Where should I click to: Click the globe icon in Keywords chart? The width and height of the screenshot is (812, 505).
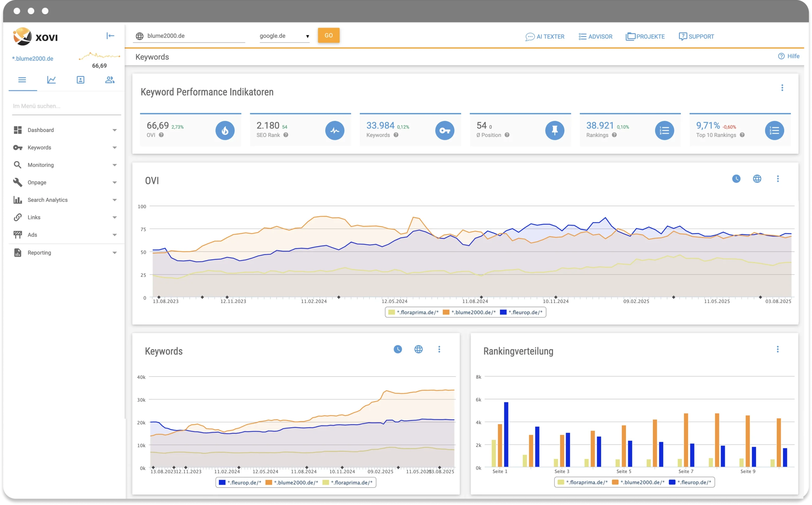pos(418,349)
